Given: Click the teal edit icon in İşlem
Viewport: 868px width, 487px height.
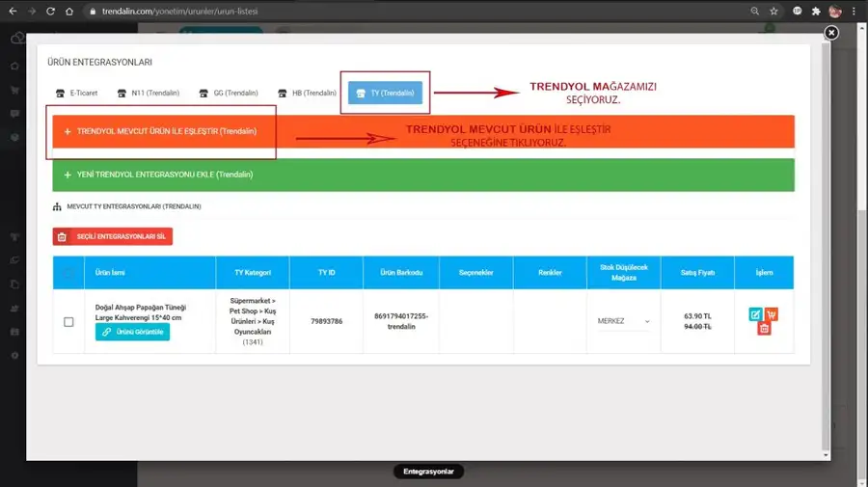Looking at the screenshot, I should coord(755,314).
